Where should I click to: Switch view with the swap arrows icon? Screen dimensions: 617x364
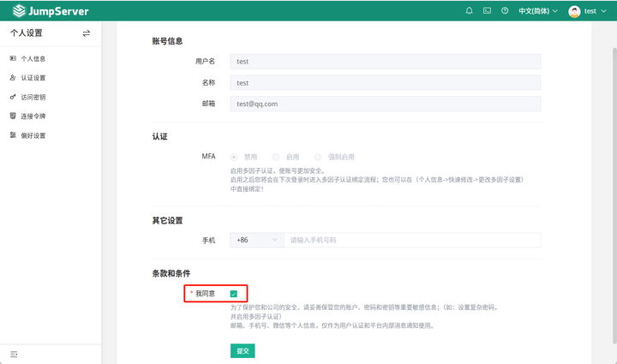pos(87,33)
